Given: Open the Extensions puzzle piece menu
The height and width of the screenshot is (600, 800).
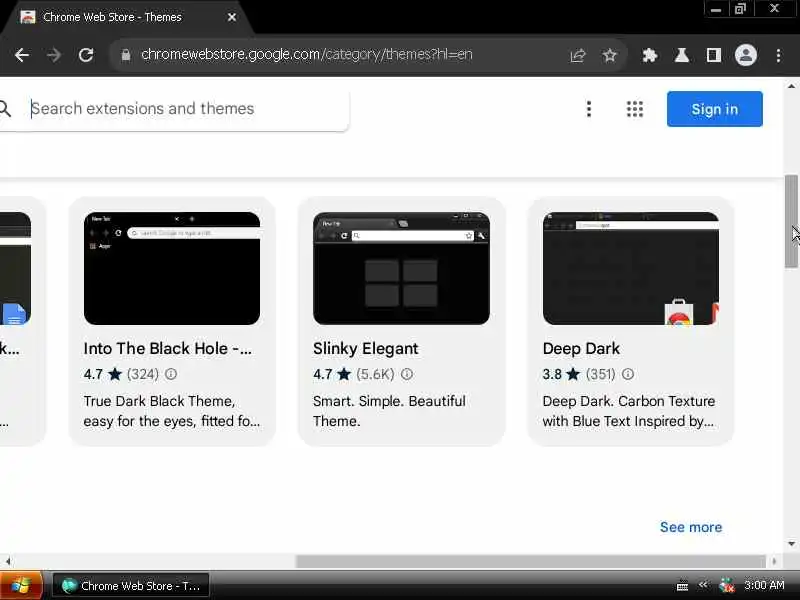Looking at the screenshot, I should click(649, 55).
